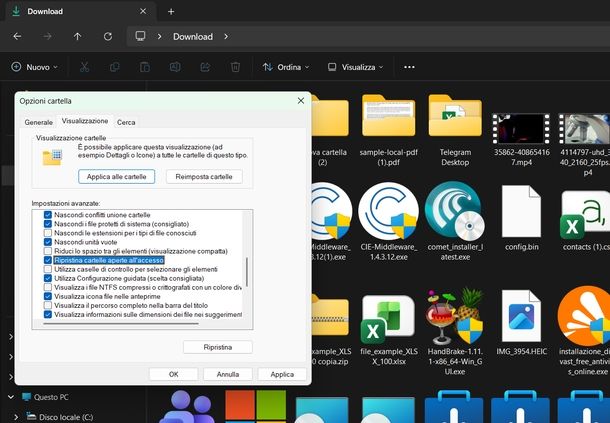Select the Telegram Desktop folder
The height and width of the screenshot is (423, 610).
pyautogui.click(x=455, y=131)
